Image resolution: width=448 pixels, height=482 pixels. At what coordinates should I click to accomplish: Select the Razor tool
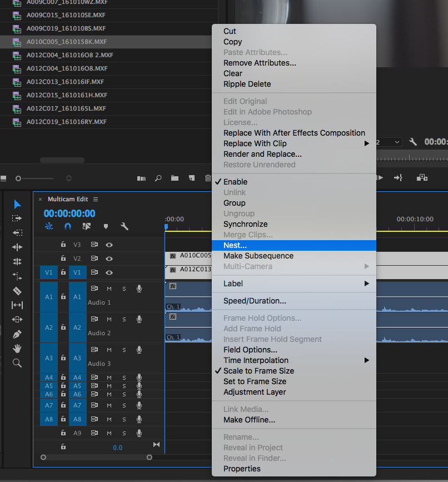click(x=17, y=291)
